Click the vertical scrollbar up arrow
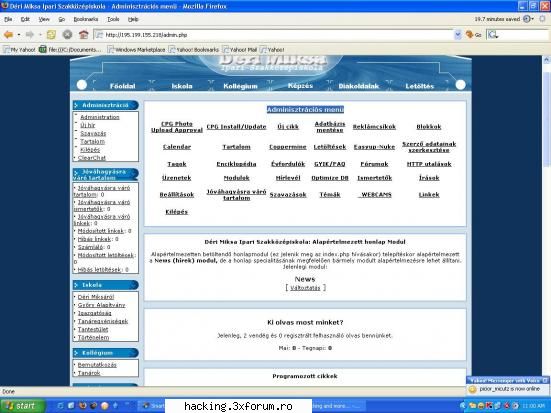The height and width of the screenshot is (413, 551). [x=546, y=60]
